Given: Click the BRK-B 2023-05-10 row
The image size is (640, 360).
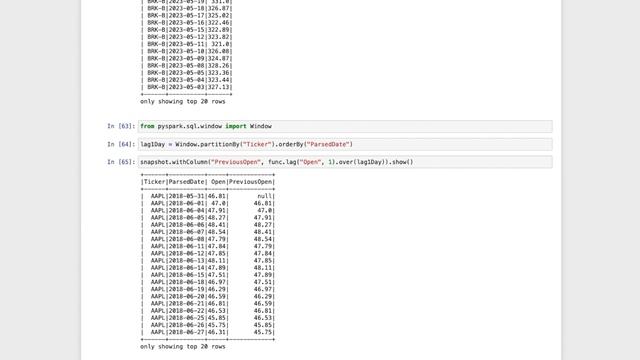Looking at the screenshot, I should pos(187,51).
